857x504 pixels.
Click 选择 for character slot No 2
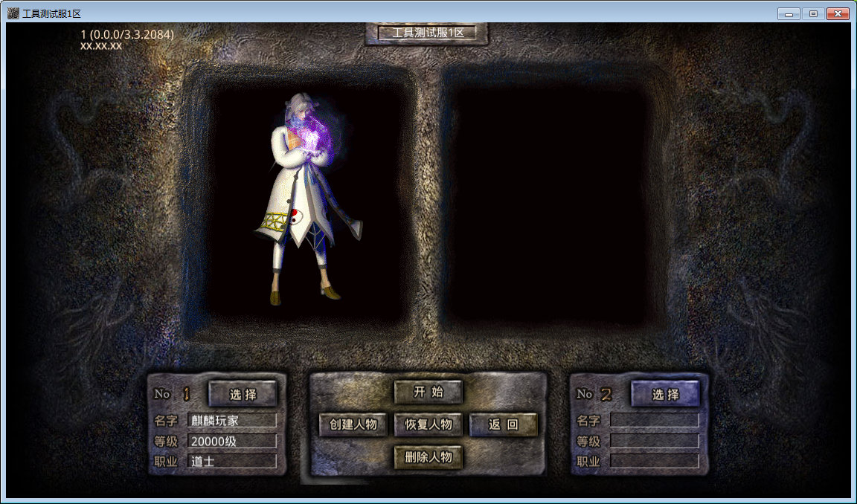(x=665, y=394)
